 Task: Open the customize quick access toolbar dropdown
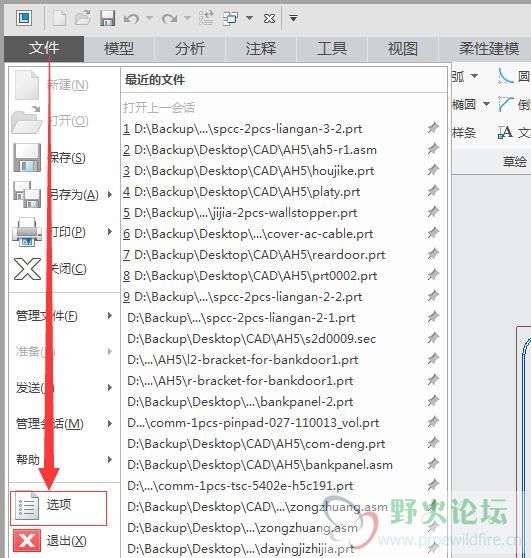coord(293,18)
